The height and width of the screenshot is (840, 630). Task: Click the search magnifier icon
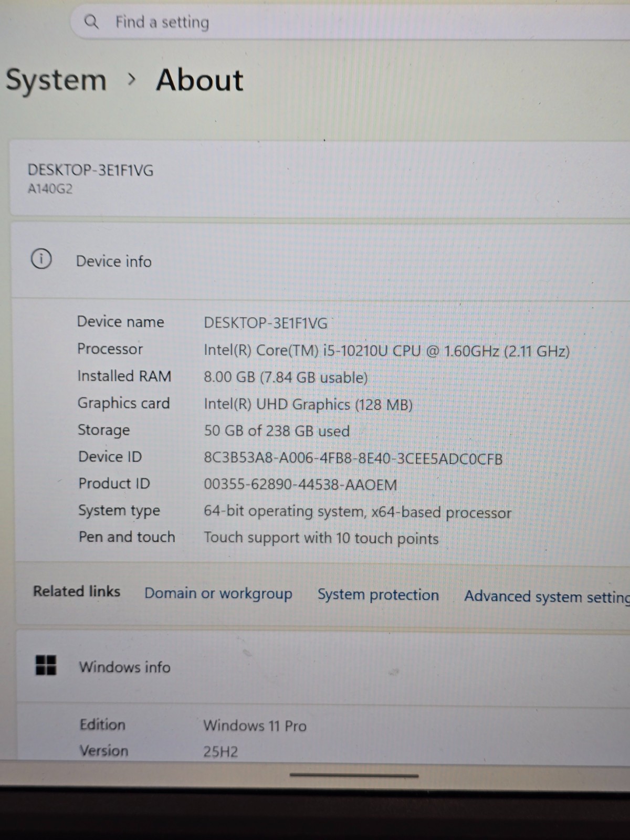[x=91, y=22]
